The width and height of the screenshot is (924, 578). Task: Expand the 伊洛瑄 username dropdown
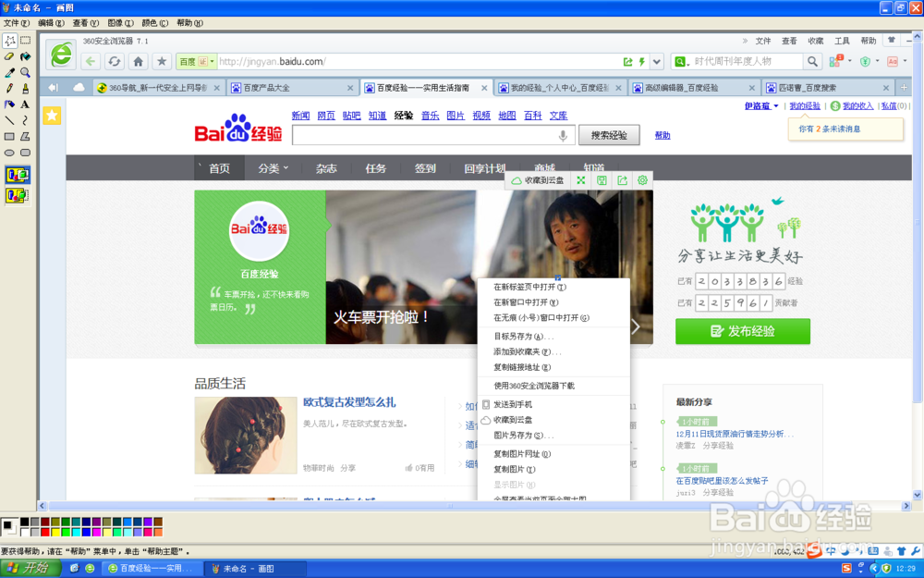pyautogui.click(x=760, y=106)
